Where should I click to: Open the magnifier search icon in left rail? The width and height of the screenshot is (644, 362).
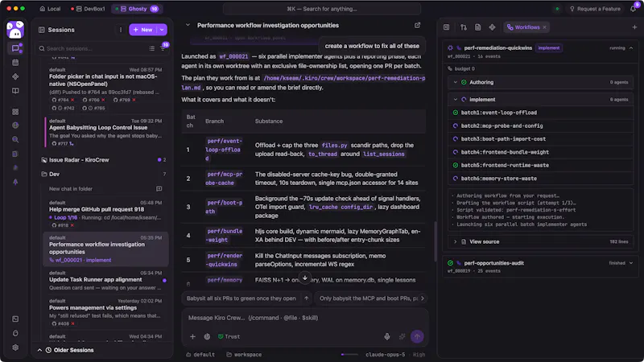tap(15, 139)
